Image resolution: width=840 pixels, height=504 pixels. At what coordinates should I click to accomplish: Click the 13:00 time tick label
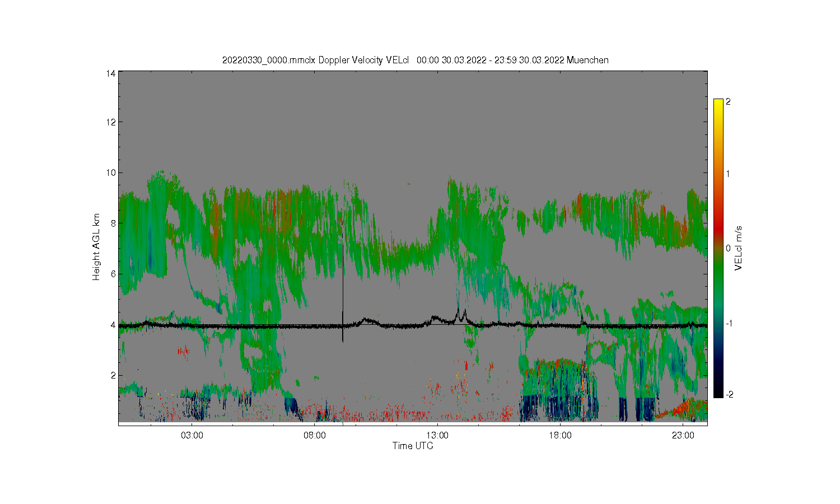pos(437,435)
